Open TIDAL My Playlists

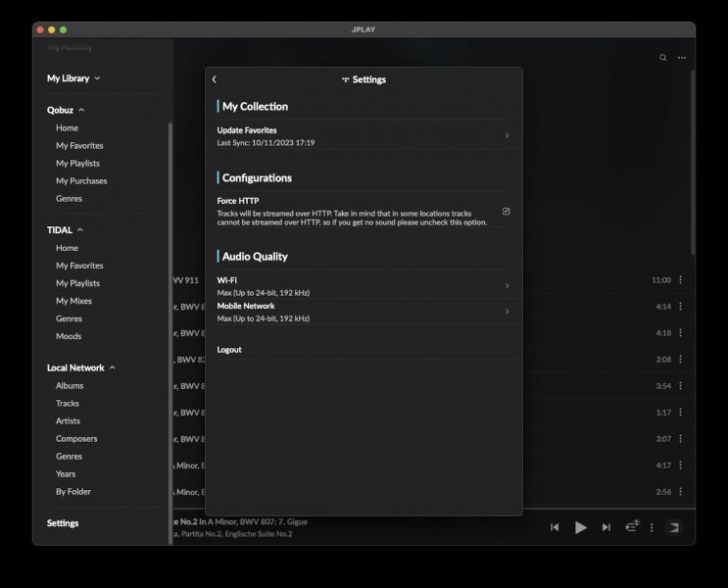(77, 283)
